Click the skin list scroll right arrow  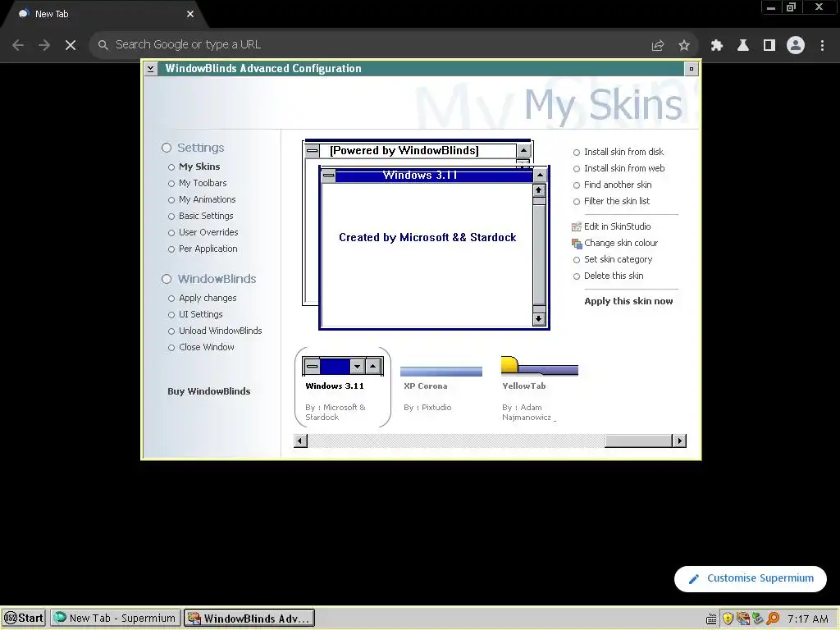coord(679,441)
